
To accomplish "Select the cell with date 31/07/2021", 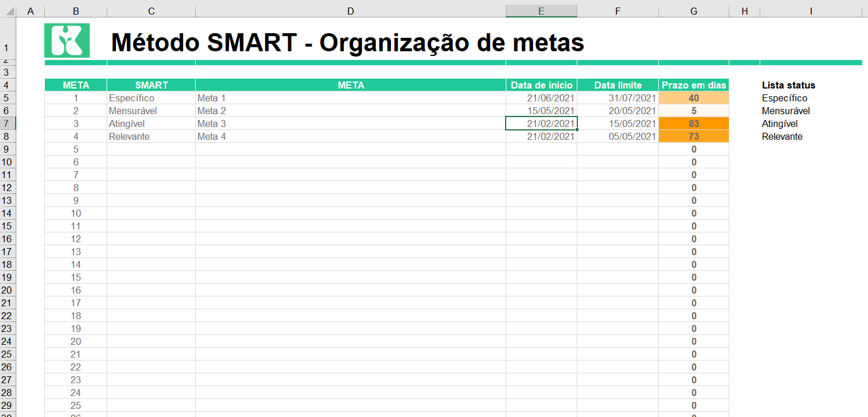I will (618, 98).
